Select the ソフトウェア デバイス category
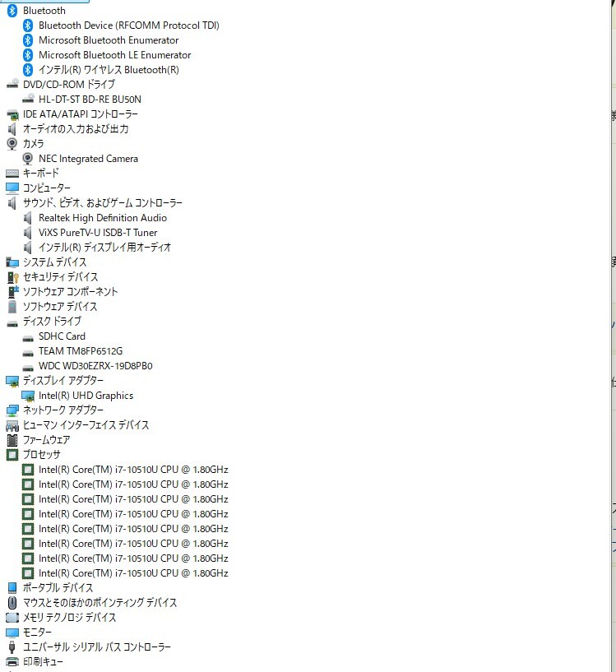This screenshot has width=616, height=672. 60,307
